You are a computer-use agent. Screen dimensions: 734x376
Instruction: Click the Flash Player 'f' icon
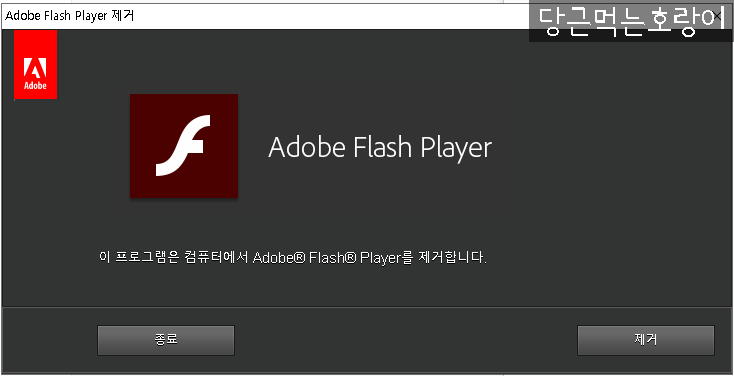click(x=184, y=146)
